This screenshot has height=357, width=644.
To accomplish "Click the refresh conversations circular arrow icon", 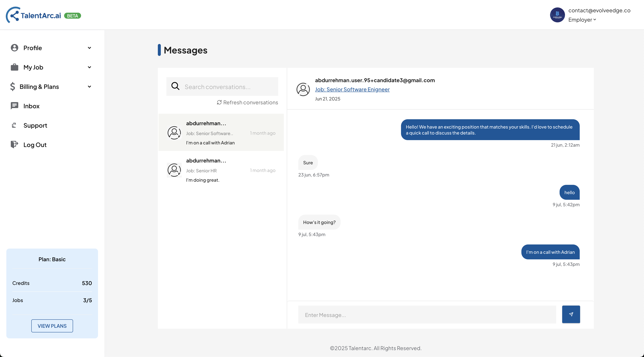I will pyautogui.click(x=219, y=102).
